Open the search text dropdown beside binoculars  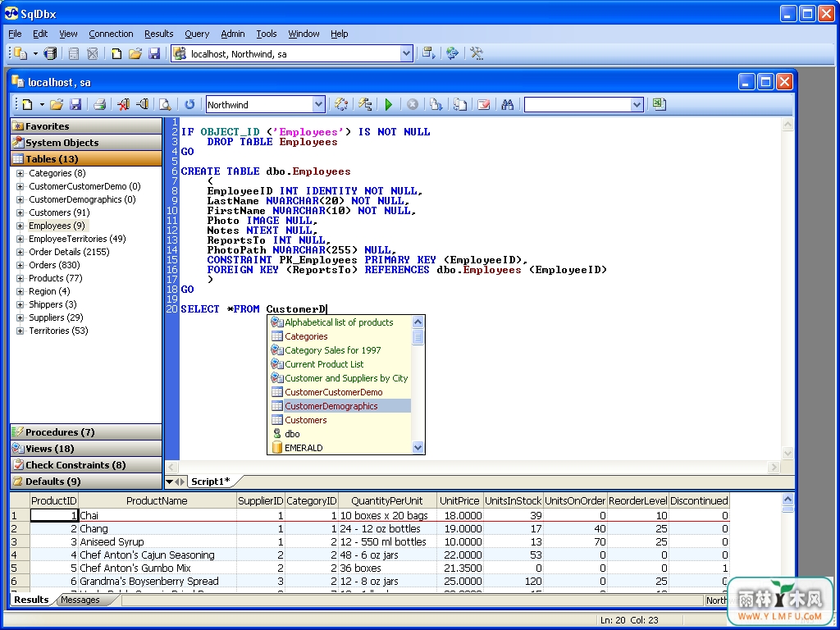click(x=637, y=104)
